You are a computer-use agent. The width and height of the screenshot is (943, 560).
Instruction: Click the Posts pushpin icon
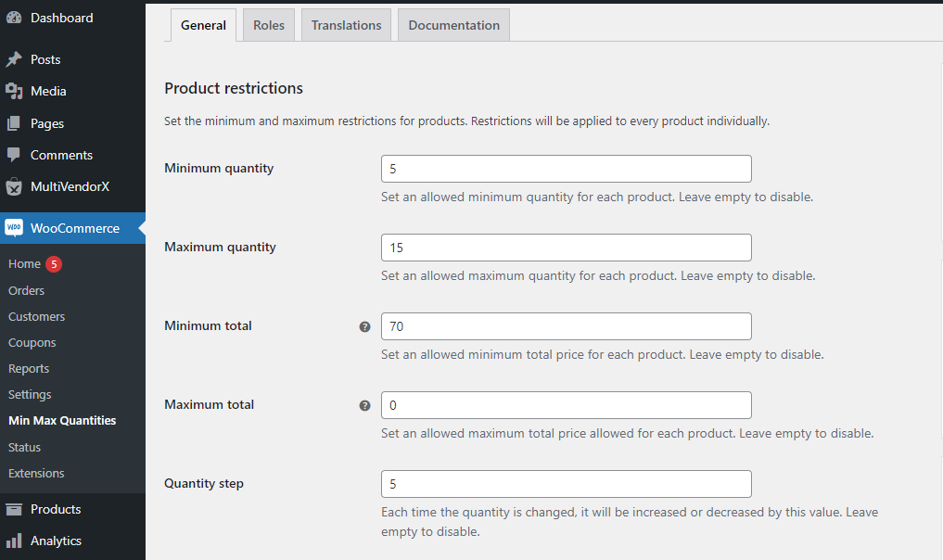coord(14,59)
